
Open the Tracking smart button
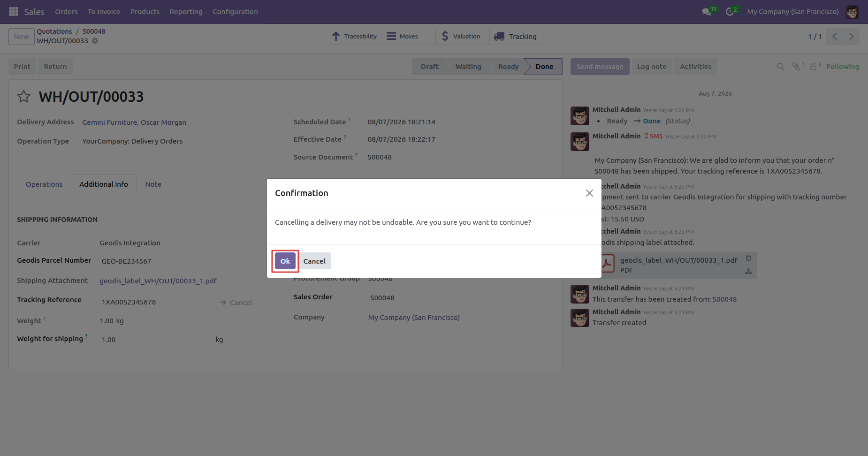pos(516,37)
